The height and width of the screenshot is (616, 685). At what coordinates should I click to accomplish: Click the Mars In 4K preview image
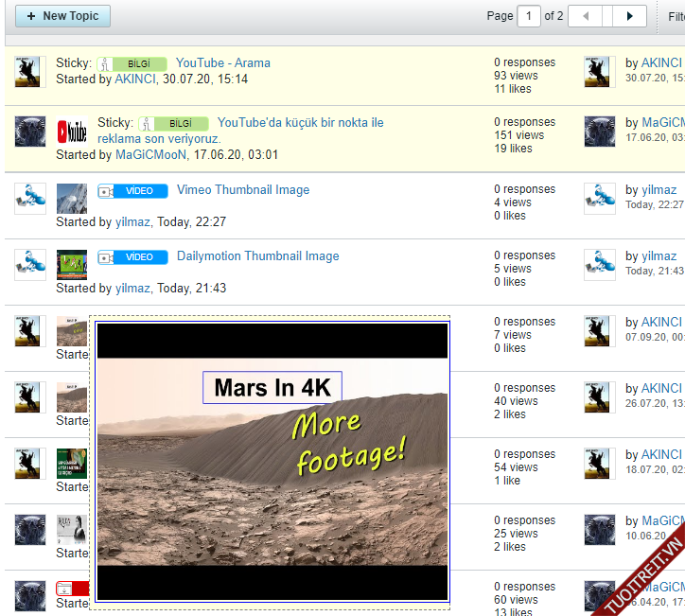pyautogui.click(x=272, y=462)
